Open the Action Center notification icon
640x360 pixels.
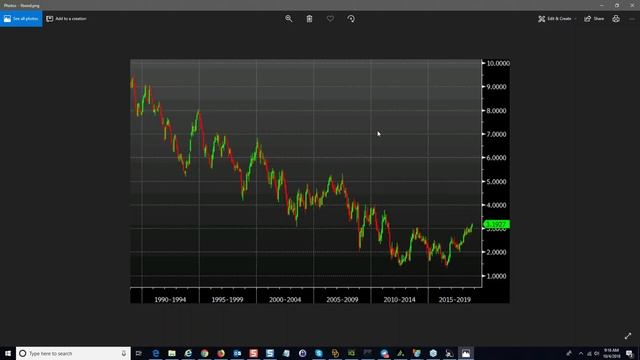629,353
